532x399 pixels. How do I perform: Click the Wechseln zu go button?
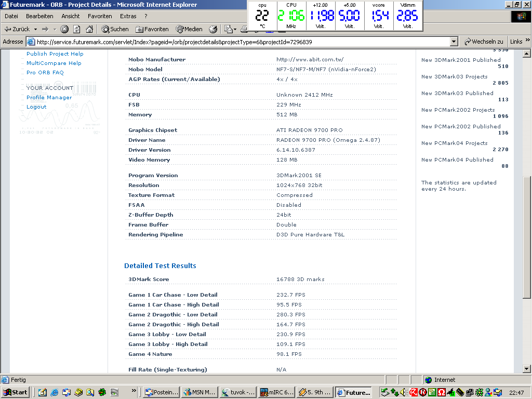(484, 42)
